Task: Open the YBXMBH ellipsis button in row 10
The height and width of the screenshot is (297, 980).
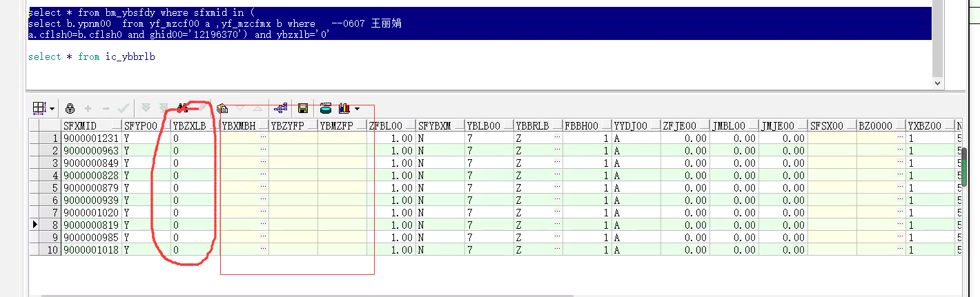Action: click(263, 249)
